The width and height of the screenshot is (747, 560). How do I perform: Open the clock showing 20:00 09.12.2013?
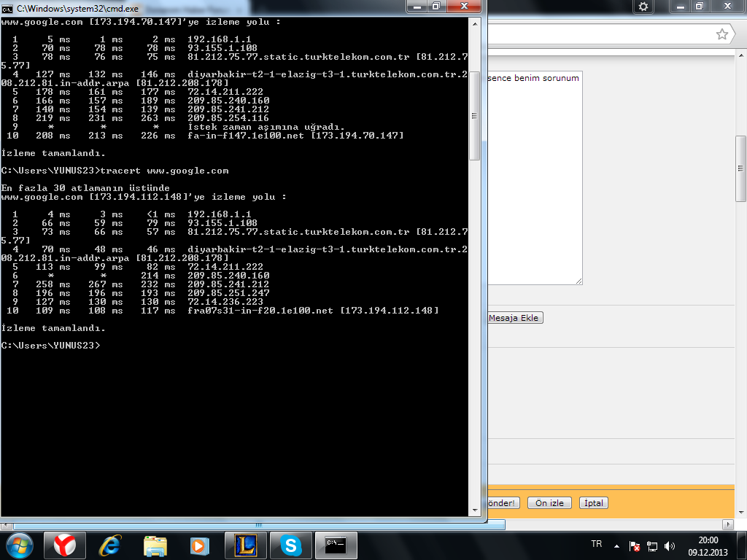coord(708,546)
